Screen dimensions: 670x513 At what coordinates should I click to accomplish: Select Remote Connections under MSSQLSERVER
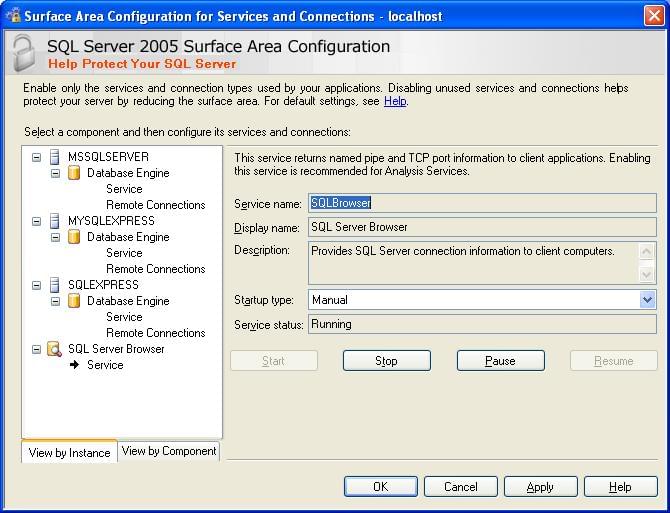pos(156,205)
